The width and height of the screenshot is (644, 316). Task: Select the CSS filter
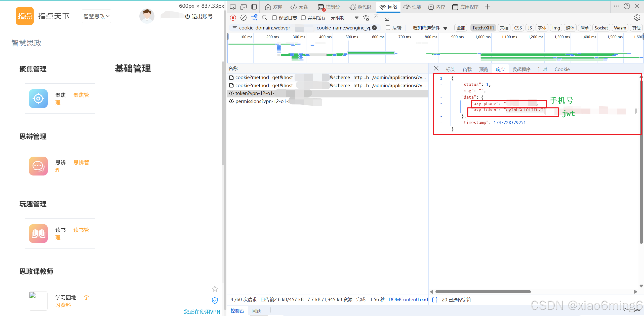pos(518,28)
